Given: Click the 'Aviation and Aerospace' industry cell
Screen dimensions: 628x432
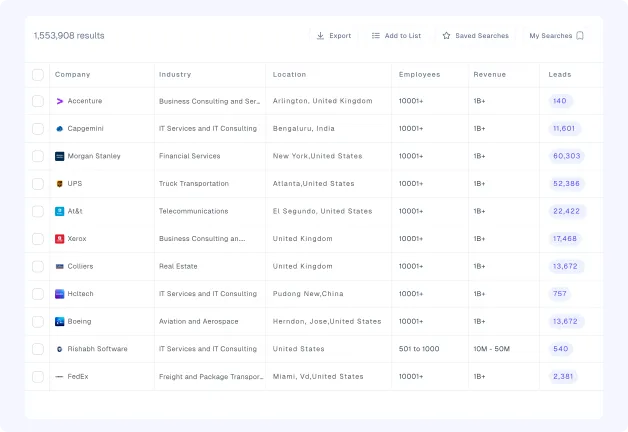Looking at the screenshot, I should [x=199, y=321].
